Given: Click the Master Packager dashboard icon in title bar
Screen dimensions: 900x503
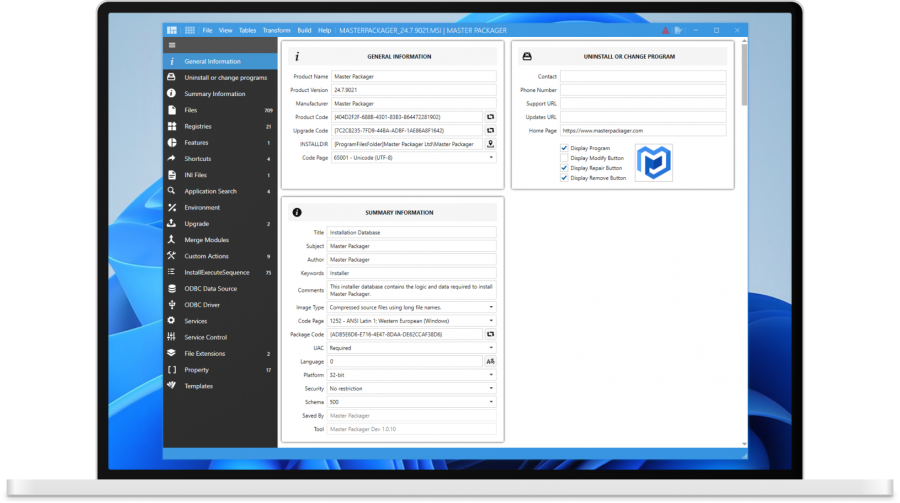Looking at the screenshot, I should [172, 30].
